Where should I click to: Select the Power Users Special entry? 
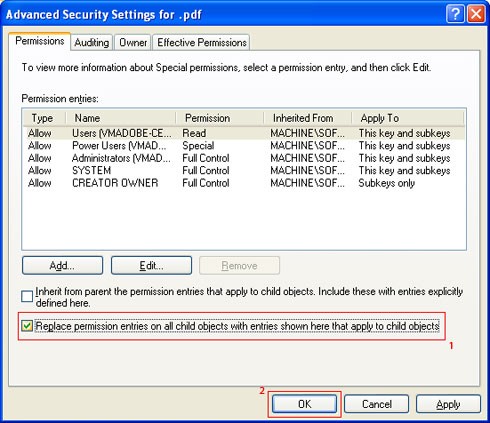click(x=244, y=146)
